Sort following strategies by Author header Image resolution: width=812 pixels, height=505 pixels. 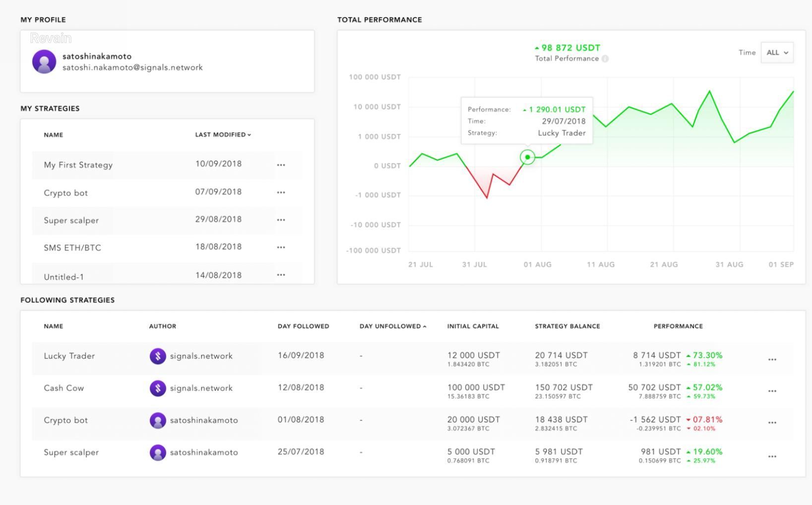pos(163,326)
